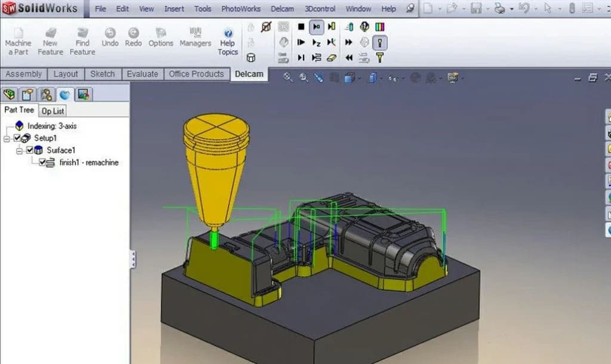This screenshot has width=611, height=364.
Task: Toggle the Surface1 checkbox
Action: (30, 150)
